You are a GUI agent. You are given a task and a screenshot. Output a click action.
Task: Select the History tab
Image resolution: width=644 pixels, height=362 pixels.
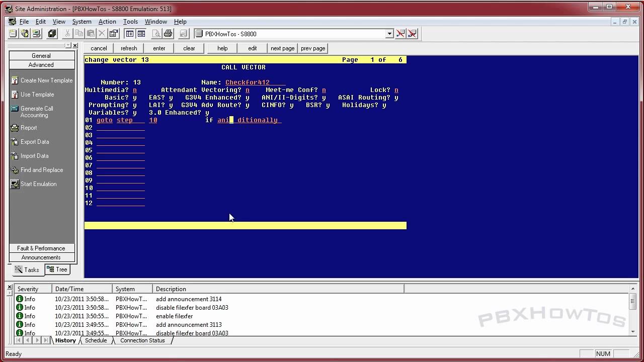click(x=65, y=340)
